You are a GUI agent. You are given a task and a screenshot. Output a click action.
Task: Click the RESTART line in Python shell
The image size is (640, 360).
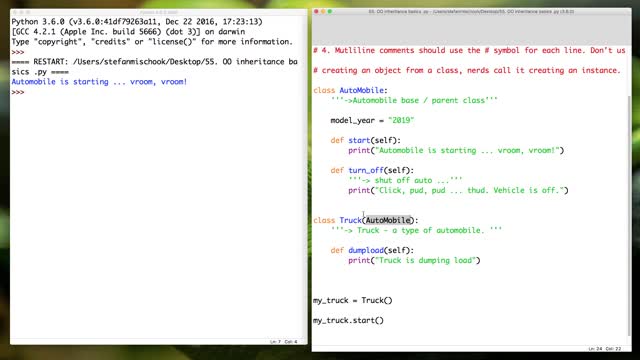(x=154, y=67)
